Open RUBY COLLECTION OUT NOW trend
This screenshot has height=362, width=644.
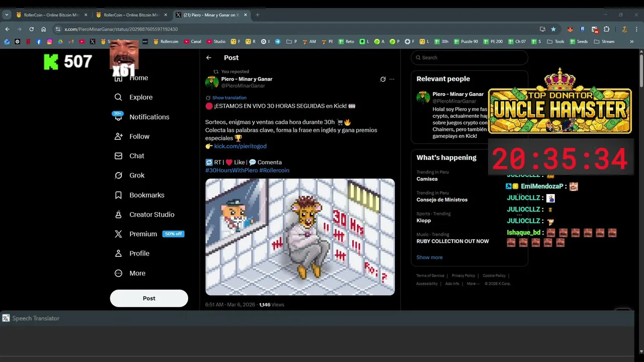[452, 241]
